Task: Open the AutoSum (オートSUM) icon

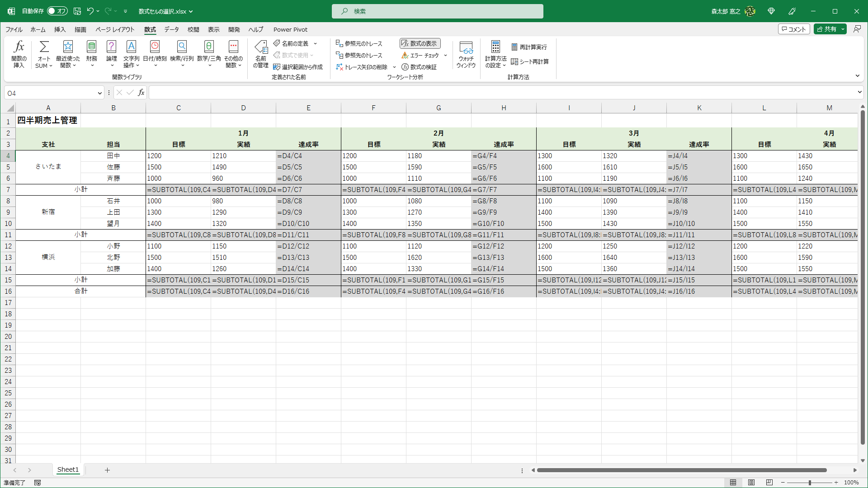Action: 44,47
